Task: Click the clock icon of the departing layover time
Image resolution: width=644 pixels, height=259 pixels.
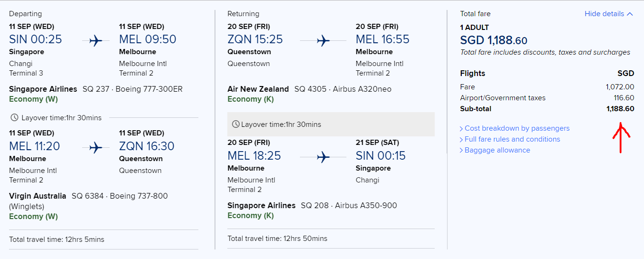Action: pyautogui.click(x=15, y=117)
